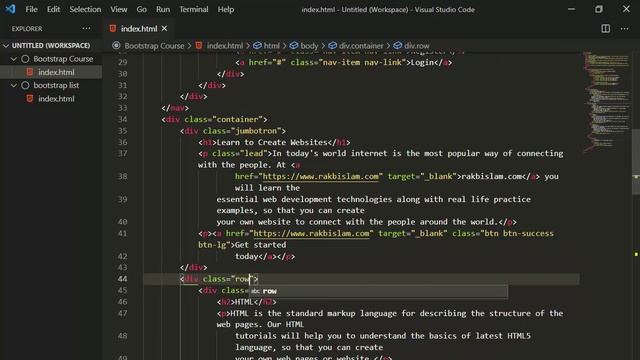The height and width of the screenshot is (360, 640).
Task: Click the split editor icon
Action: click(x=605, y=29)
